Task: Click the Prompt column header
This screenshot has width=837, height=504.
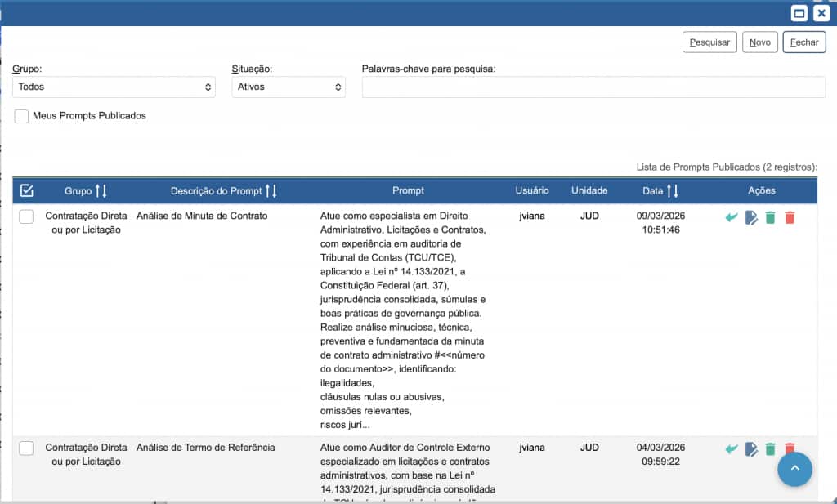Action: click(x=408, y=190)
